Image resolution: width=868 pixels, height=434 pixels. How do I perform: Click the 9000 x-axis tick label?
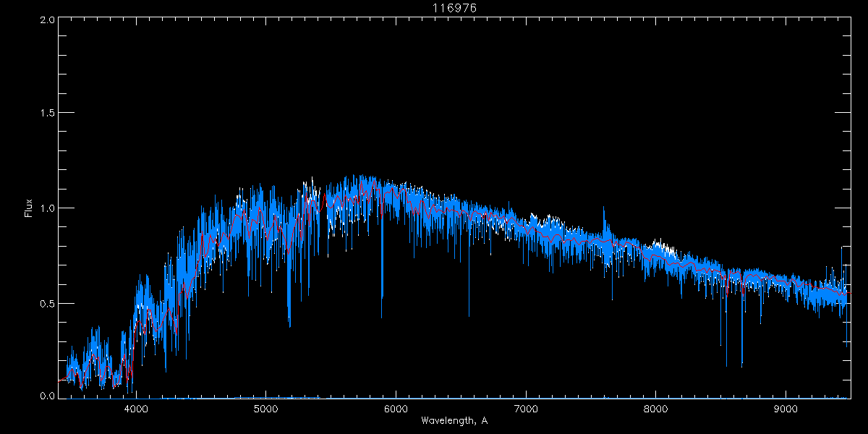point(786,409)
